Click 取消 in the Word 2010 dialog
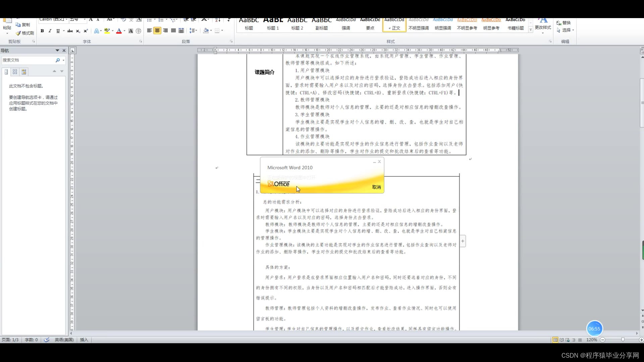644x362 pixels. coord(376,187)
